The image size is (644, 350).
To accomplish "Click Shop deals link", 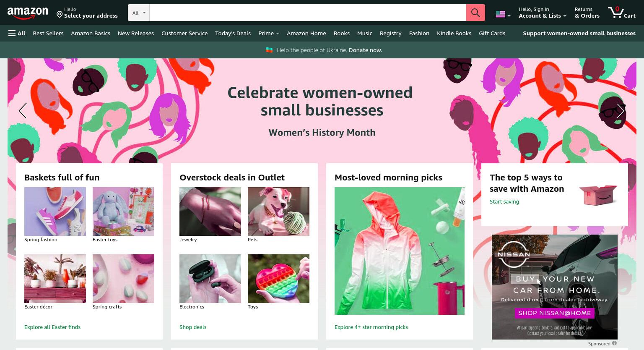I will pyautogui.click(x=193, y=327).
